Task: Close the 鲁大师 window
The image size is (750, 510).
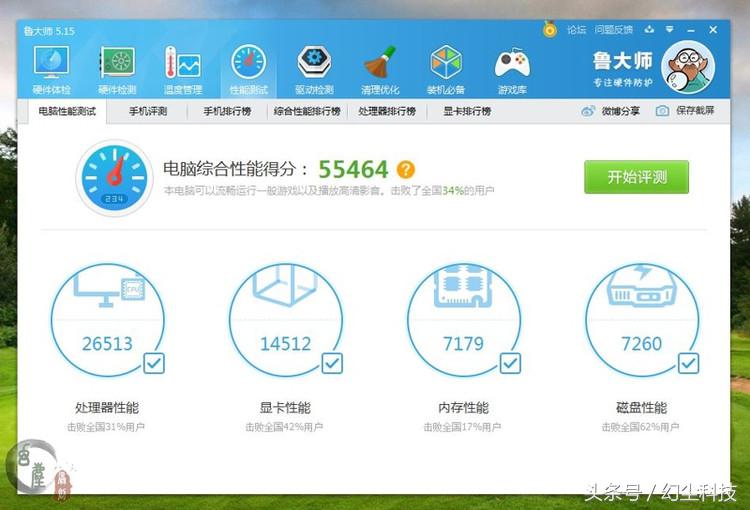Action: tap(713, 30)
